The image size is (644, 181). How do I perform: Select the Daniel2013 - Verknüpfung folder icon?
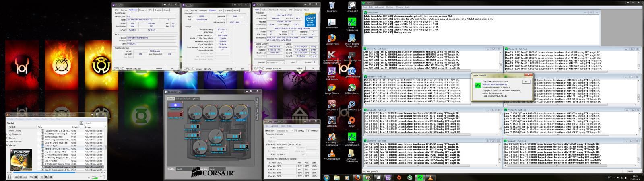pyautogui.click(x=352, y=156)
